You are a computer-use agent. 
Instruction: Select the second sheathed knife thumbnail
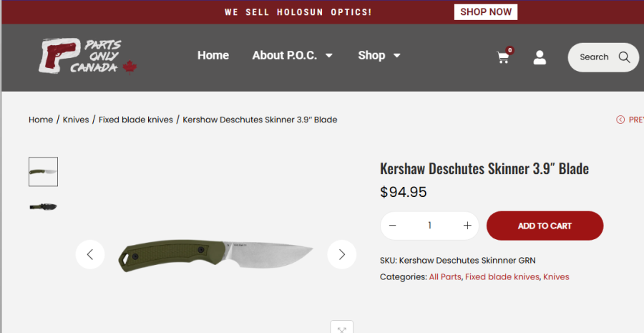(x=43, y=207)
